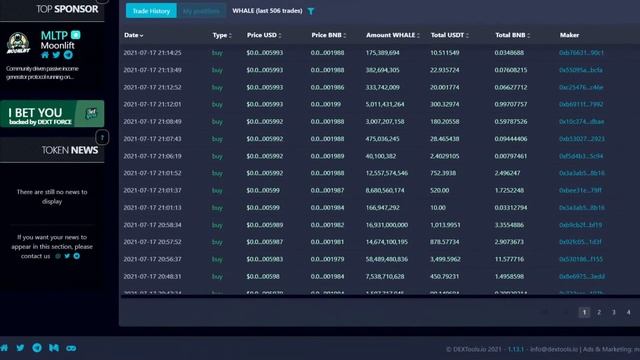
Task: Select amount cell 5,011,431,264
Action: (x=385, y=104)
